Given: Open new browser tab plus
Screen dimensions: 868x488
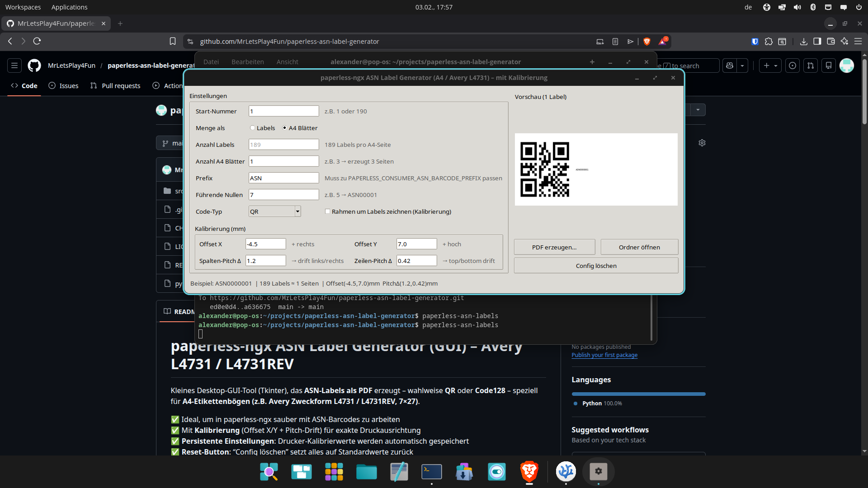Looking at the screenshot, I should tap(120, 23).
